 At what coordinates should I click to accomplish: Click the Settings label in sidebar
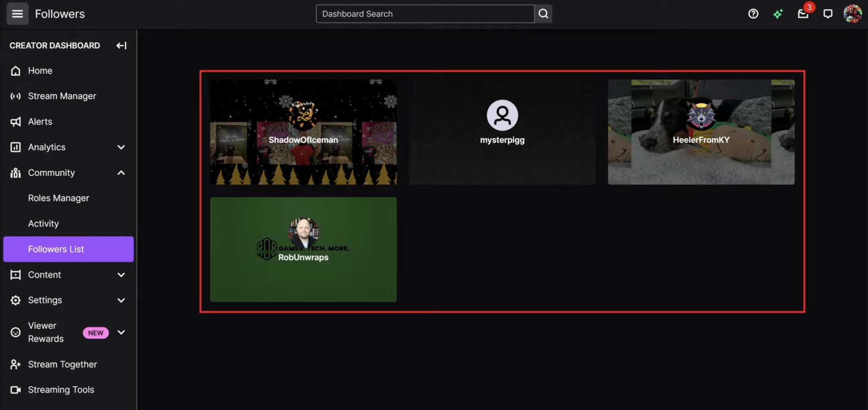pyautogui.click(x=45, y=300)
